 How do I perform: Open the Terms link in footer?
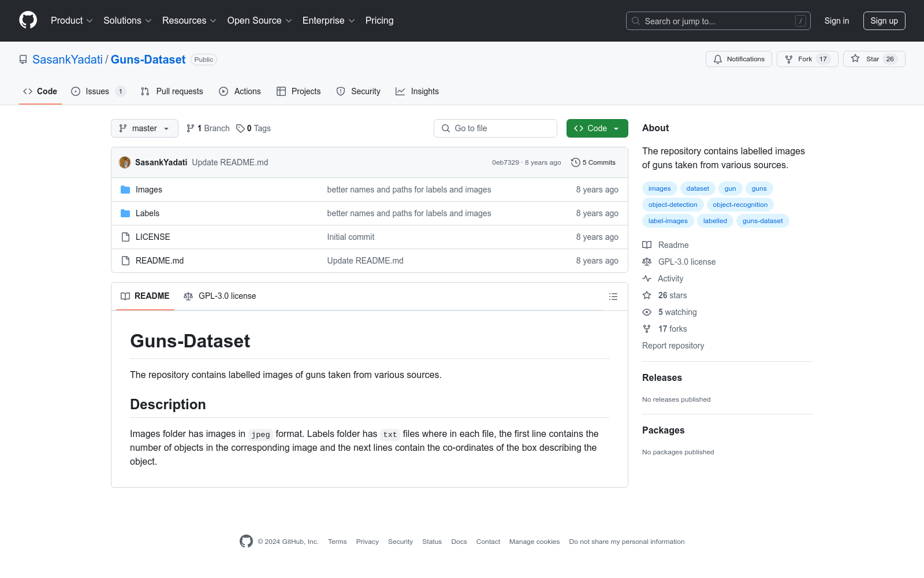[337, 542]
